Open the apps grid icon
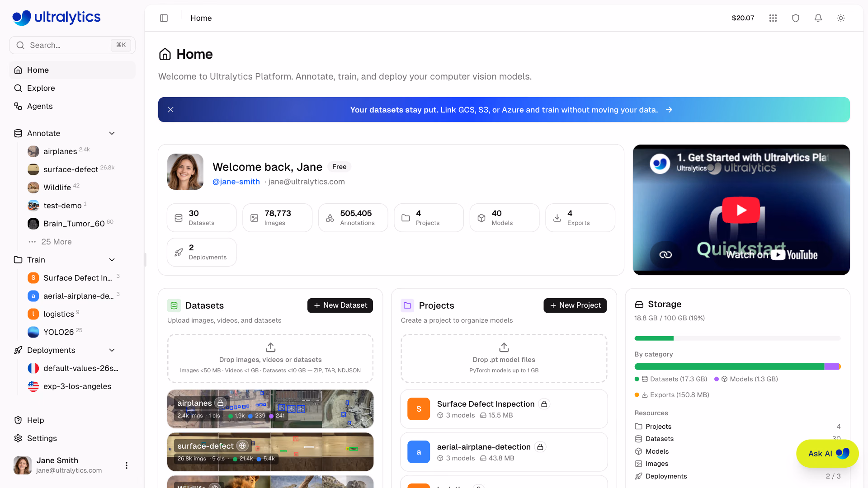 [x=773, y=18]
